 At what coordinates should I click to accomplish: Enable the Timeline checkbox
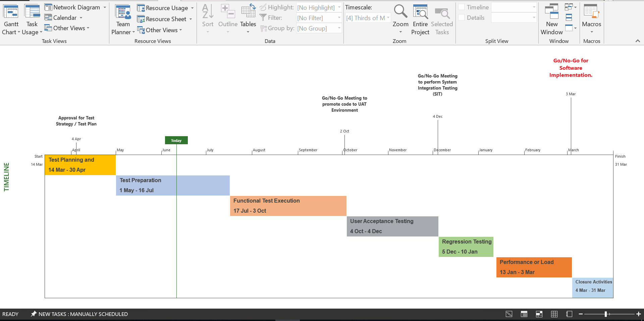tap(462, 7)
